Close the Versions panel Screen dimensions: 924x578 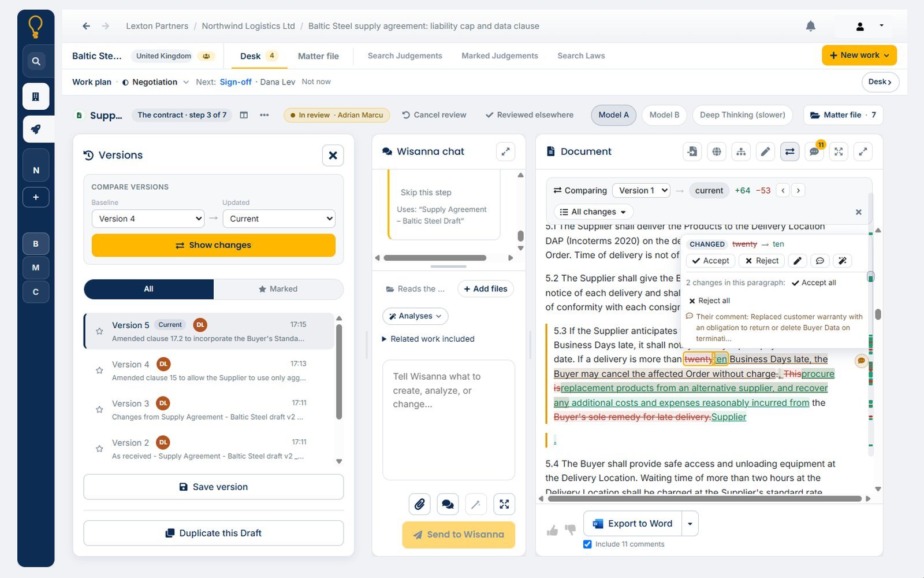point(333,155)
